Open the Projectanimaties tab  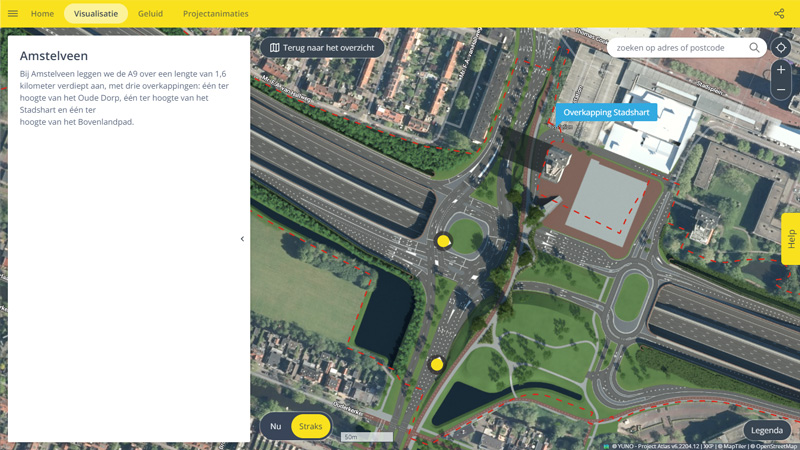(215, 14)
